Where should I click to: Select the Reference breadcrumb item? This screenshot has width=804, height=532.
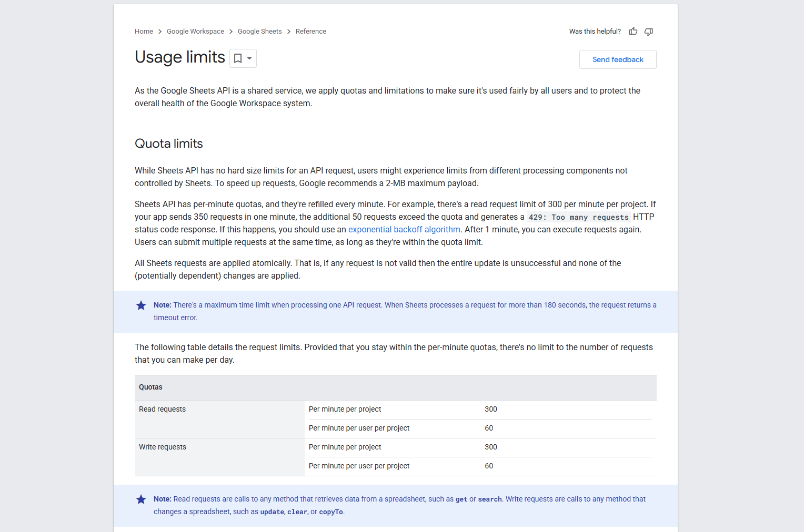[x=310, y=32]
